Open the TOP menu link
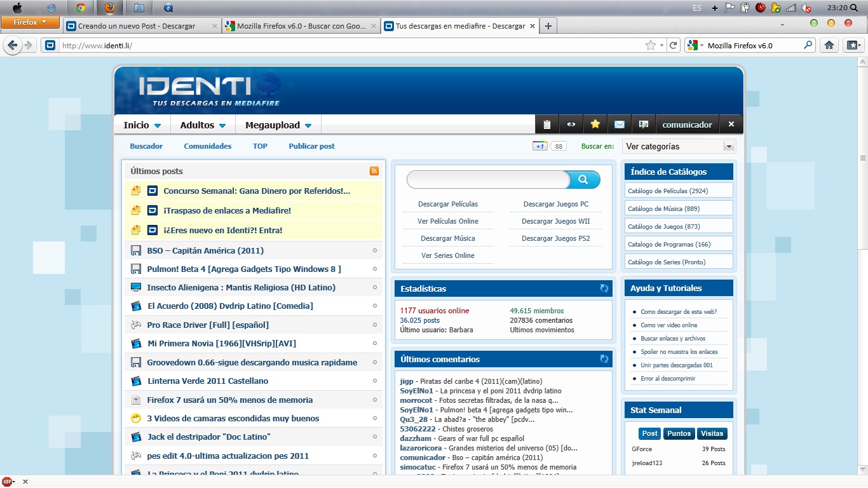The image size is (868, 488). (x=260, y=146)
